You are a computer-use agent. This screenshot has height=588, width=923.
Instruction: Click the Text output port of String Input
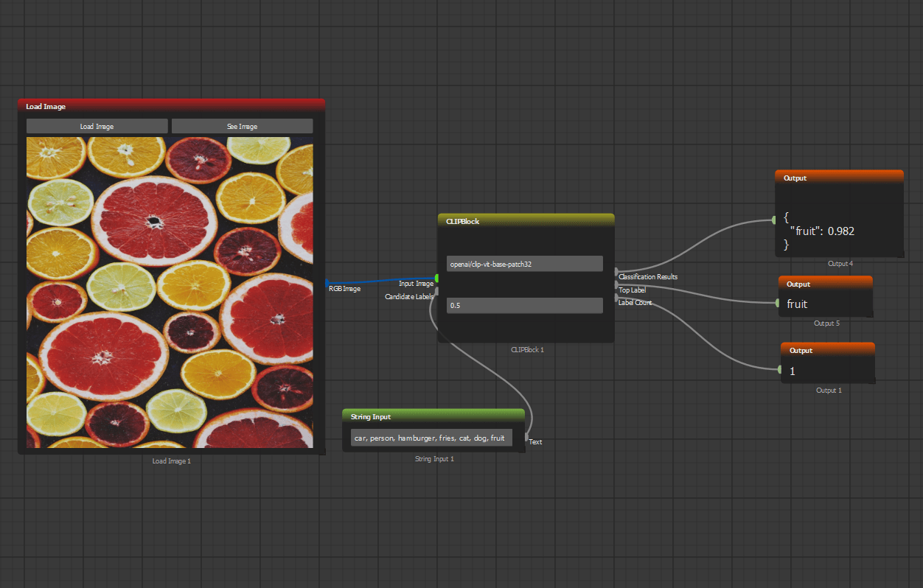[526, 437]
